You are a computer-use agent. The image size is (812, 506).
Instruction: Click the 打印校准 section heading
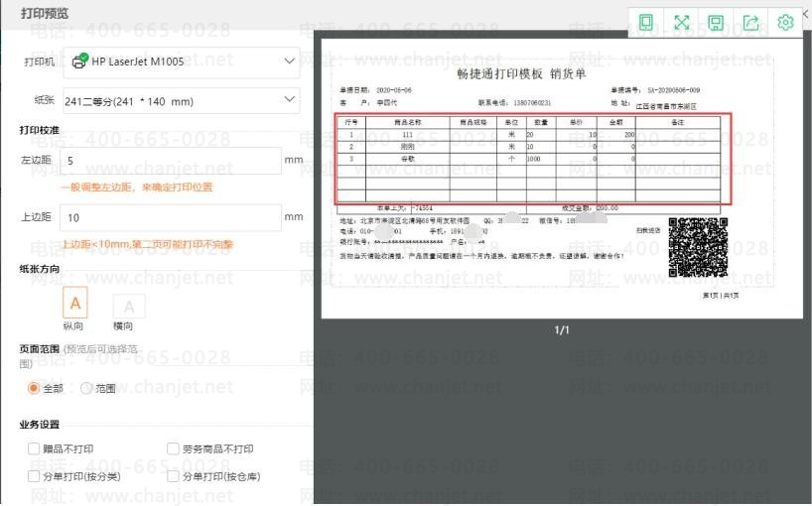click(40, 130)
